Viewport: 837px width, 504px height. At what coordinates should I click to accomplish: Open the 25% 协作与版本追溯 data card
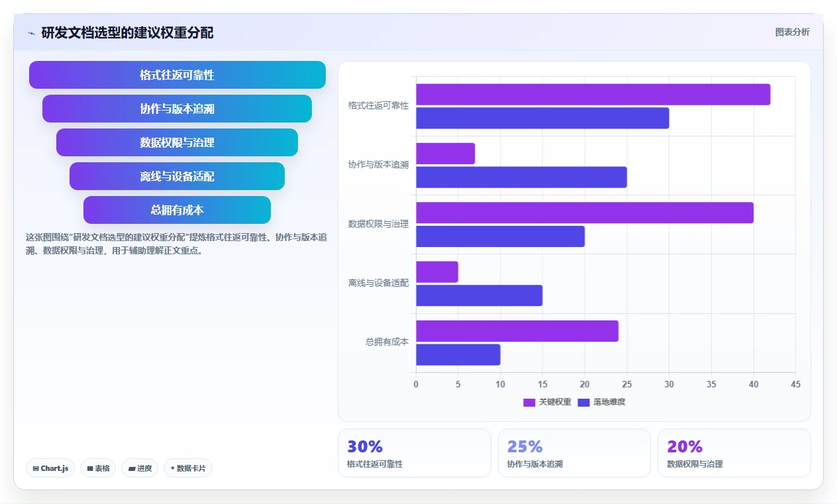coord(574,453)
